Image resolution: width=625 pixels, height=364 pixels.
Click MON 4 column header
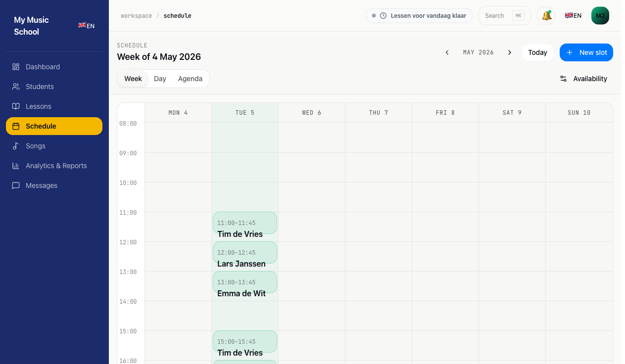click(x=178, y=113)
